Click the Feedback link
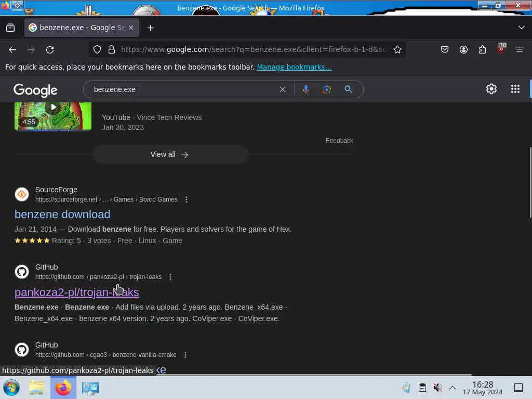The image size is (532, 399). click(x=339, y=140)
